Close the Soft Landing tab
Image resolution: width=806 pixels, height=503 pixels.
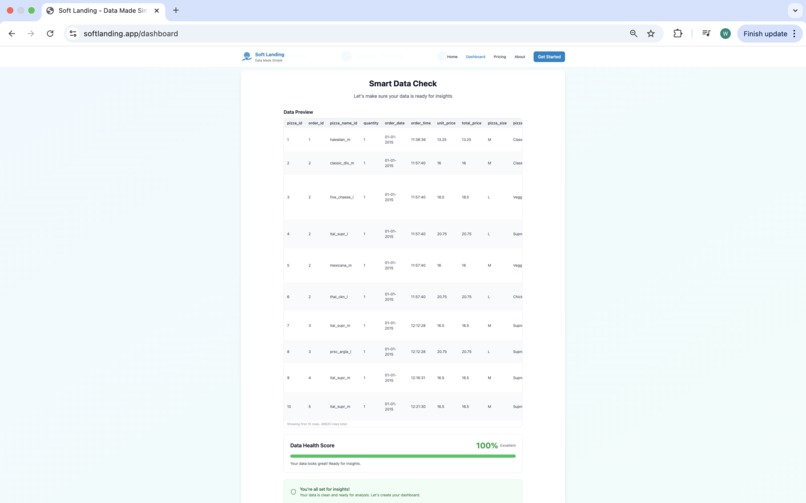click(157, 10)
